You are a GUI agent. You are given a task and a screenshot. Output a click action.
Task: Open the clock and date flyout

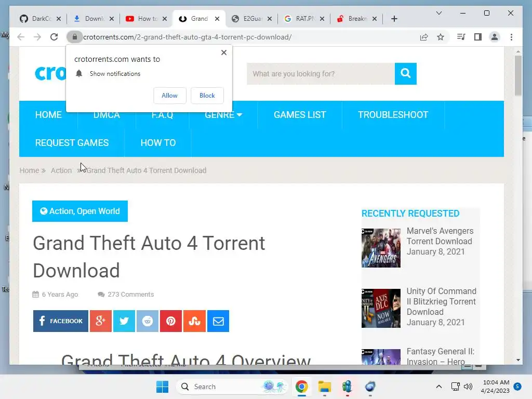click(495, 387)
